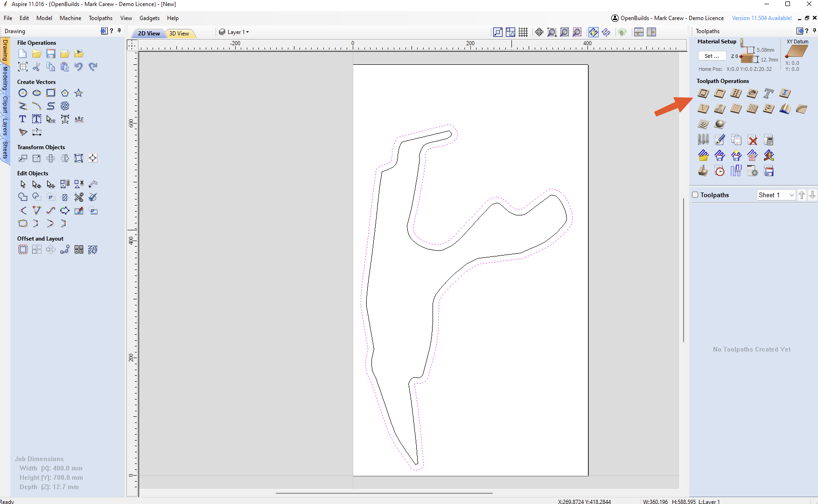The image size is (818, 504).
Task: Select the Node Editing cursor tool
Action: click(36, 184)
